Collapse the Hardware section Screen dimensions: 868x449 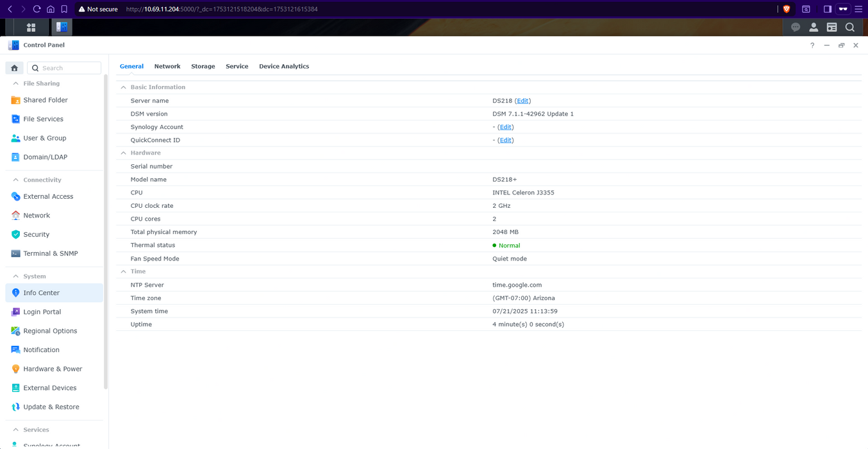tap(124, 153)
